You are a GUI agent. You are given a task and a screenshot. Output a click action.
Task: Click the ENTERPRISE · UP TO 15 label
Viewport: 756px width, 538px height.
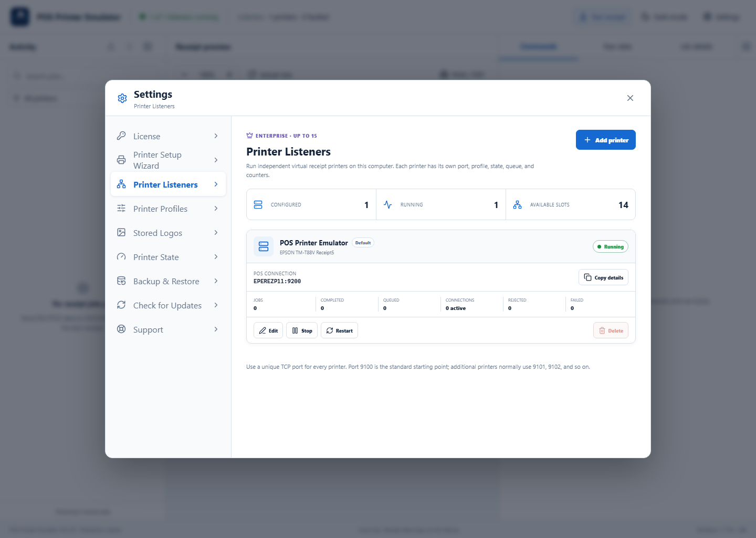(286, 136)
